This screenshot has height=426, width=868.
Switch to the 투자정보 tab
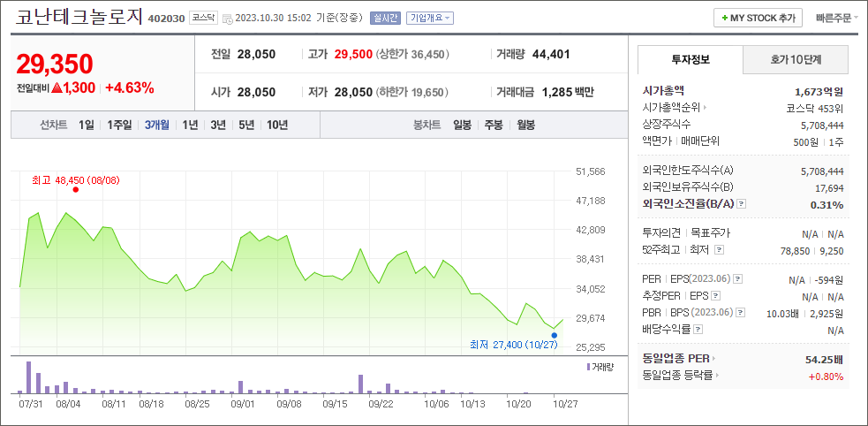691,60
